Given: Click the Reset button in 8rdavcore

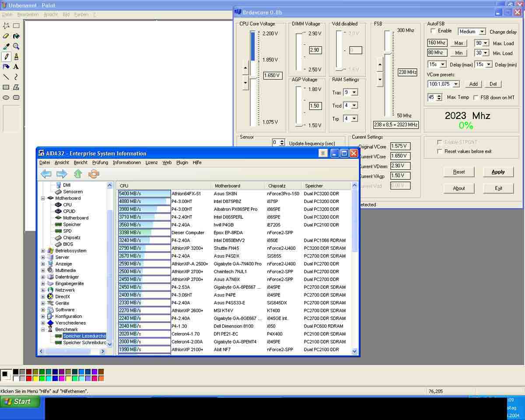Looking at the screenshot, I should pos(459,172).
